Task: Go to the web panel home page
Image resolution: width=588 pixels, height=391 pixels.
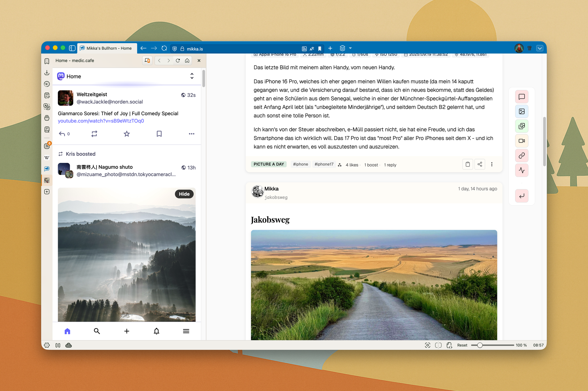Action: coord(187,61)
